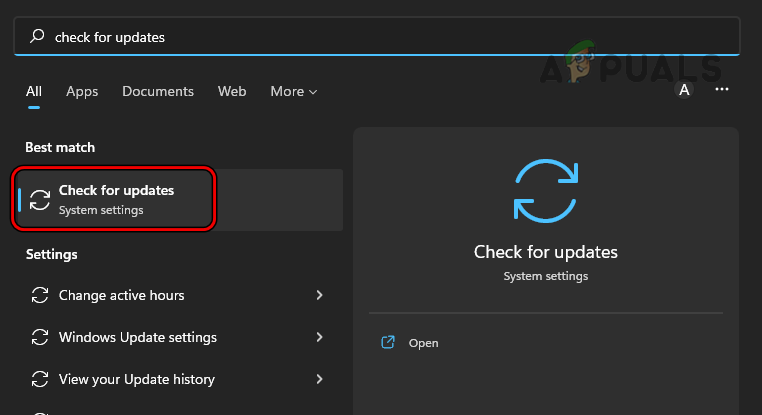Image resolution: width=762 pixels, height=415 pixels.
Task: Click the sync icon beside Check for updates result
Action: 40,199
